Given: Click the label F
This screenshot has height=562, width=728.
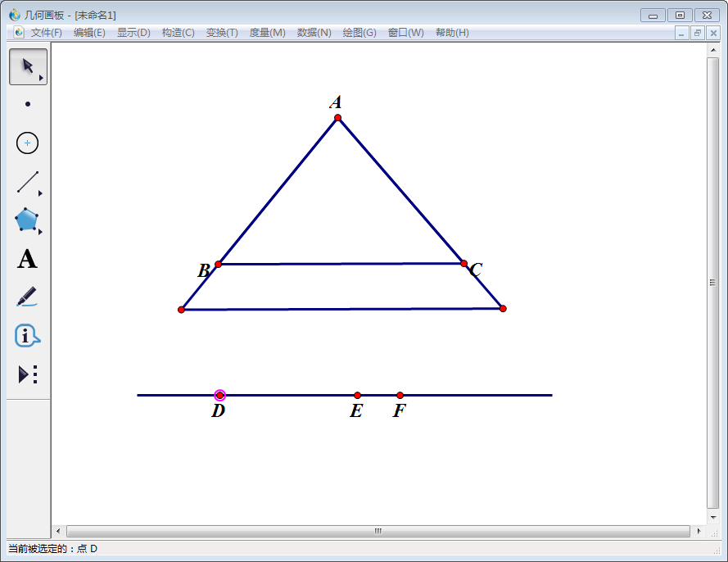Looking at the screenshot, I should (x=400, y=410).
